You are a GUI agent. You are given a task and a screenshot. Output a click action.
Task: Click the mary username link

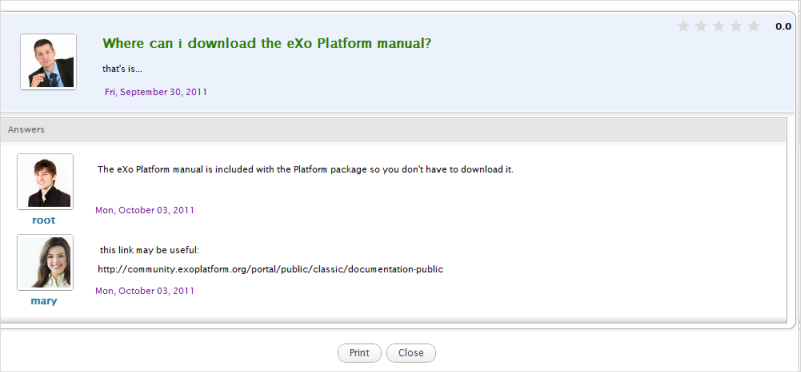pyautogui.click(x=44, y=301)
